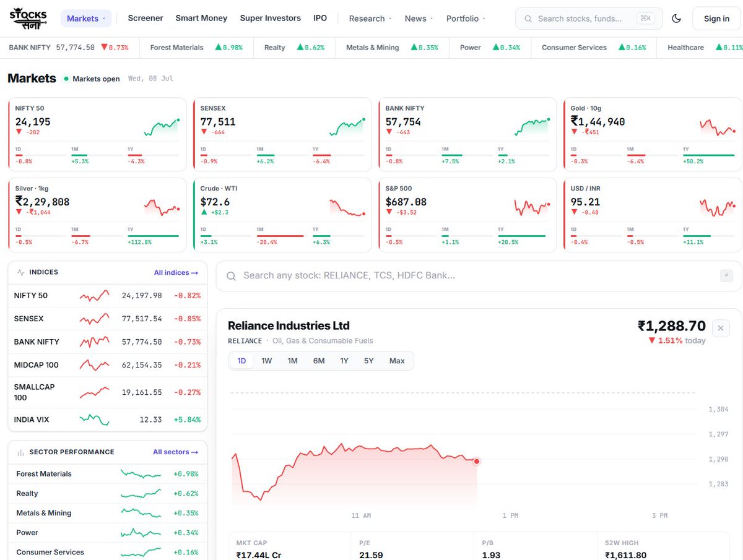Click the MKT CAP stat cell
Image resolution: width=743 pixels, height=560 pixels.
pyautogui.click(x=289, y=547)
